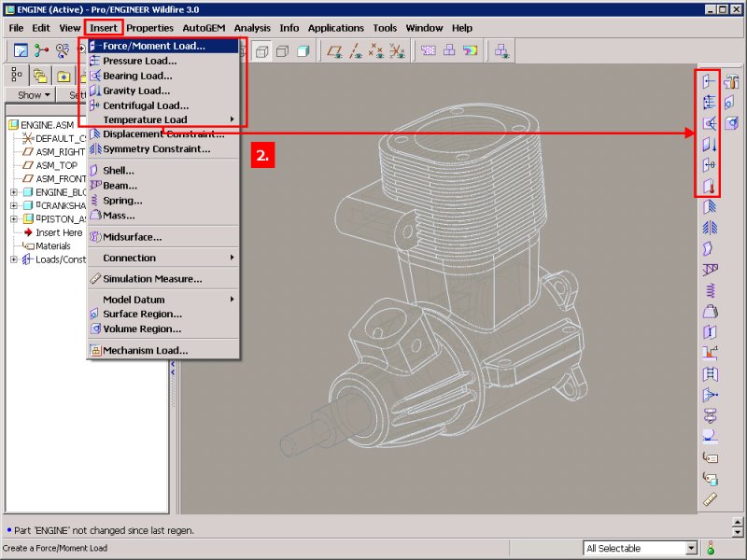This screenshot has width=747, height=560.
Task: Select Materials in model tree
Action: [x=53, y=245]
